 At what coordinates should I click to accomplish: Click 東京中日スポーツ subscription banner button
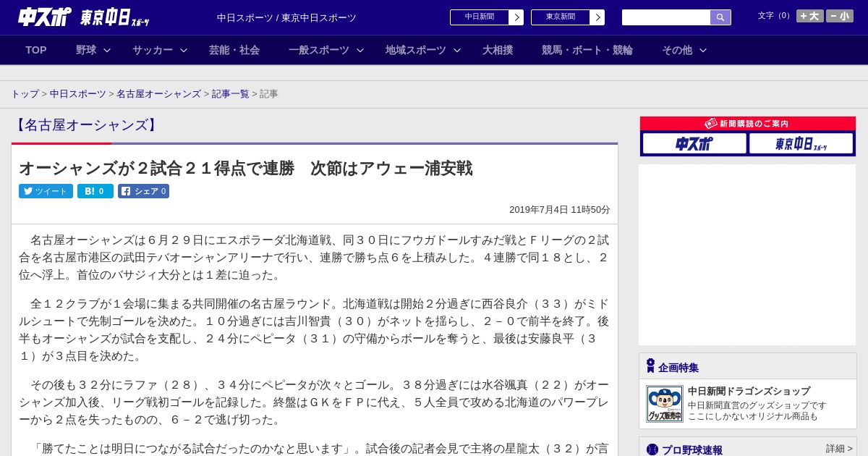point(801,143)
